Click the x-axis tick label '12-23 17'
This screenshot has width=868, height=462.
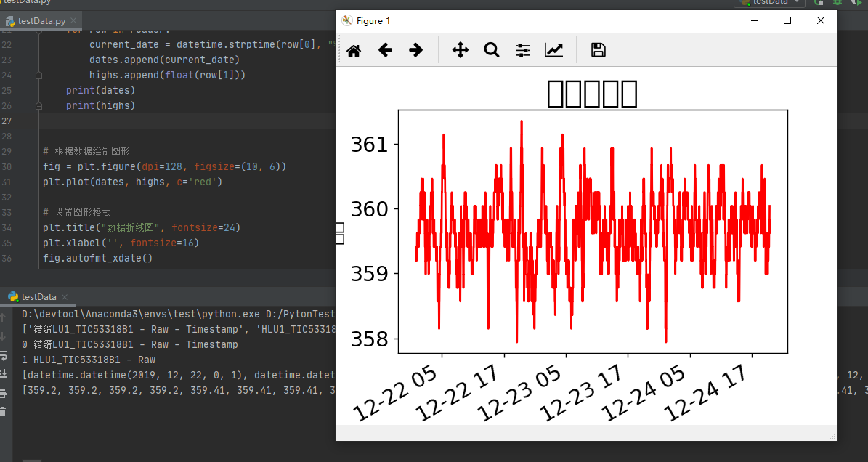point(580,394)
